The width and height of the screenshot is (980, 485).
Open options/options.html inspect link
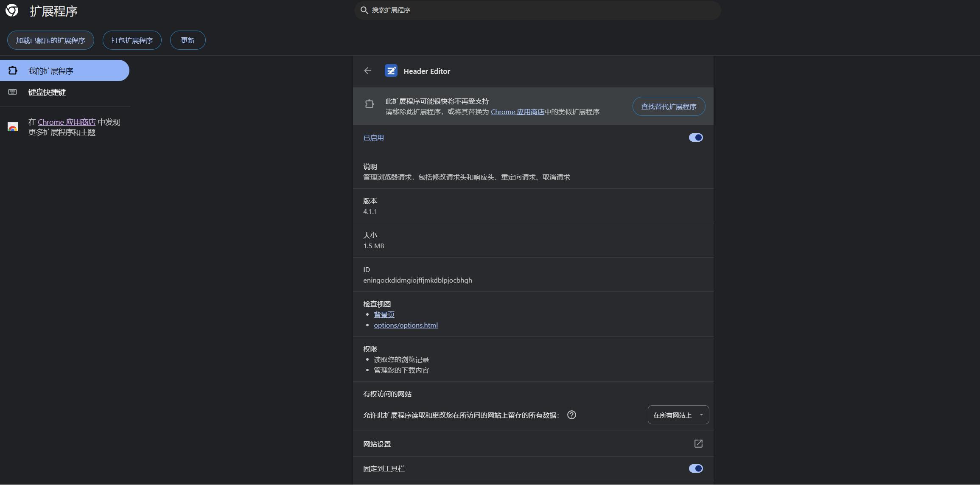[x=406, y=325]
